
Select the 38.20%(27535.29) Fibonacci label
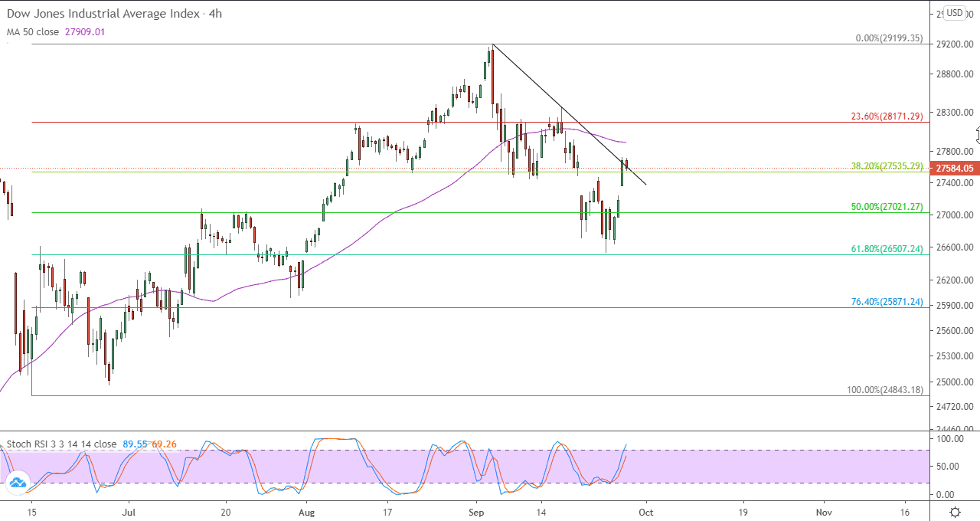pos(887,165)
